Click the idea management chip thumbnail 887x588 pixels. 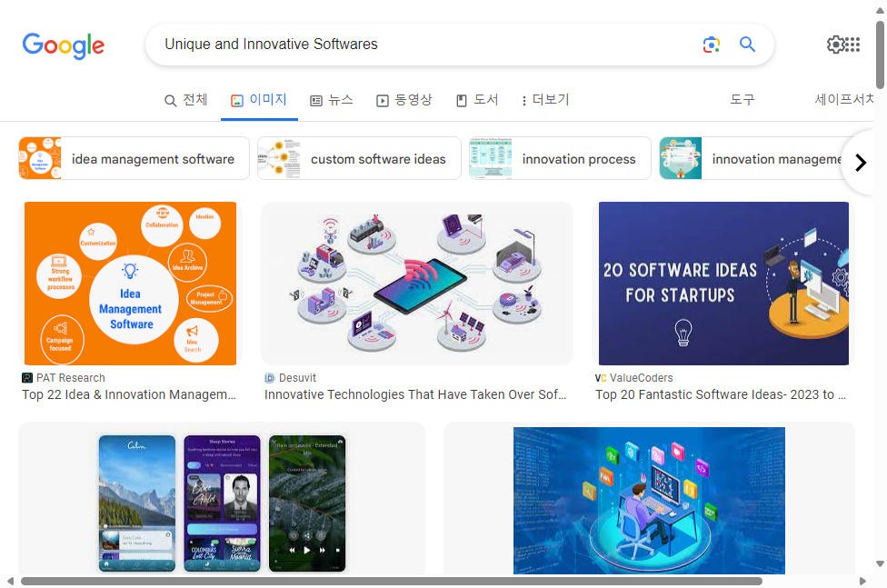pos(40,158)
